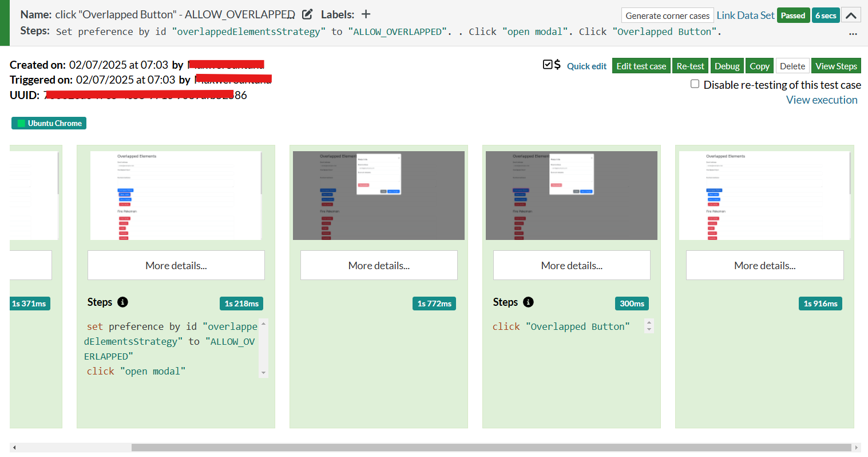The width and height of the screenshot is (868, 457).
Task: Click the Steps summary line in header
Action: coord(388,31)
